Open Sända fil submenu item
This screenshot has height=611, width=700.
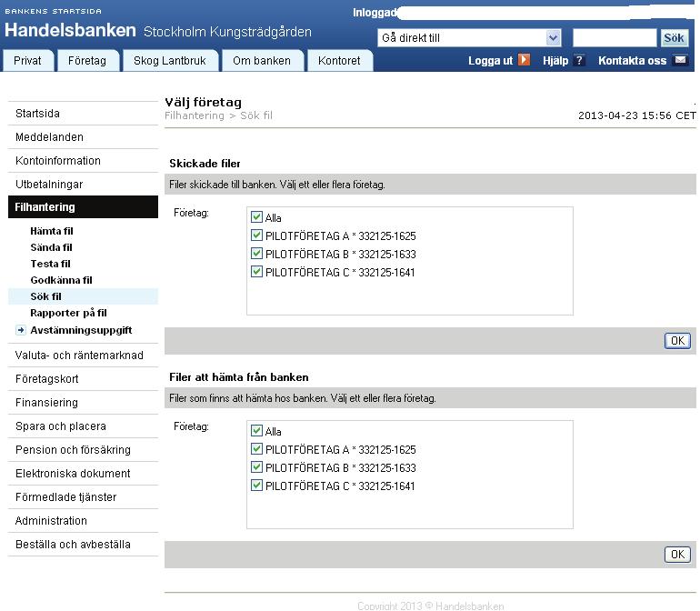(x=51, y=247)
